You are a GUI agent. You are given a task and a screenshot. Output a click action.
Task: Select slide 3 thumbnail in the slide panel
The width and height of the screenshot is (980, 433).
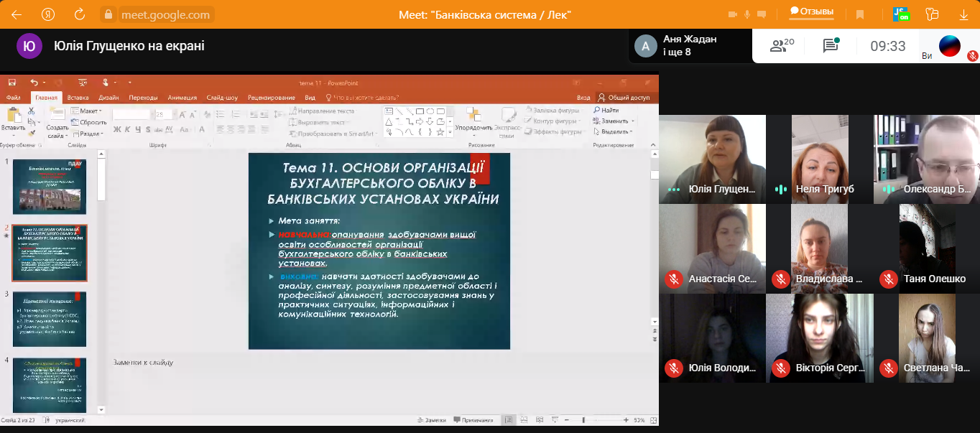pos(50,319)
